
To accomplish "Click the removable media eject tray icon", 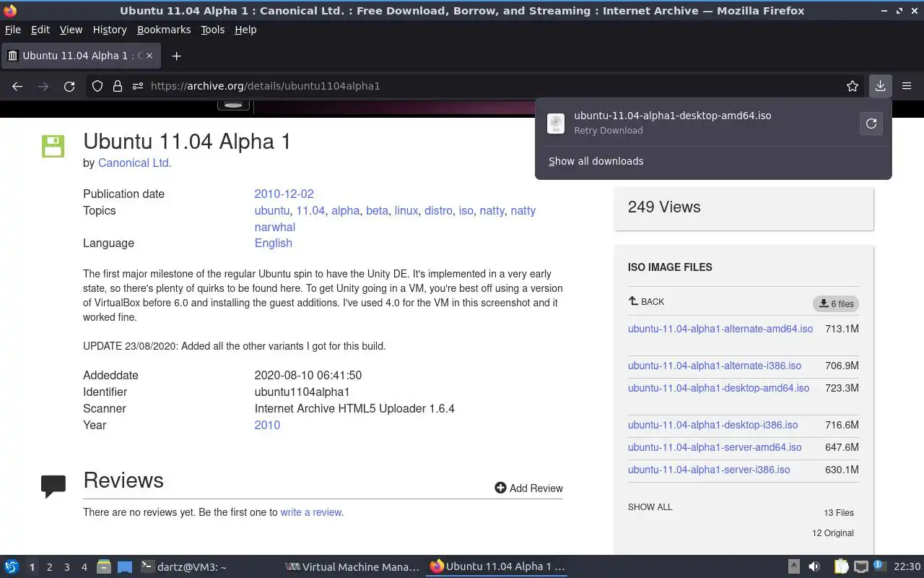I will point(793,566).
